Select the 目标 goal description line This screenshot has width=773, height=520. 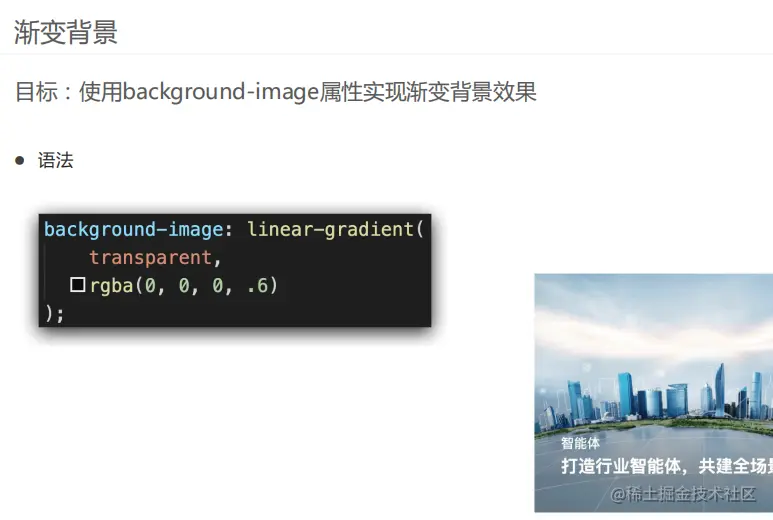pyautogui.click(x=276, y=92)
